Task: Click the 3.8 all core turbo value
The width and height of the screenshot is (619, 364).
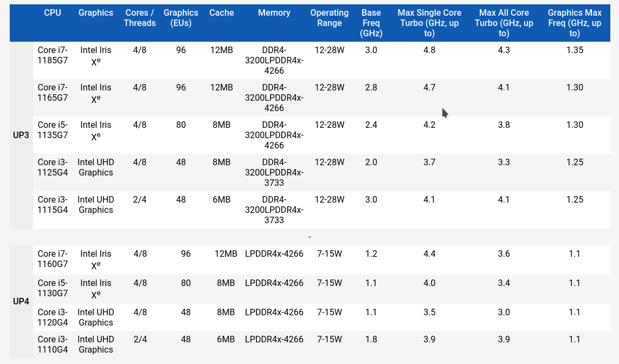Action: coord(504,125)
